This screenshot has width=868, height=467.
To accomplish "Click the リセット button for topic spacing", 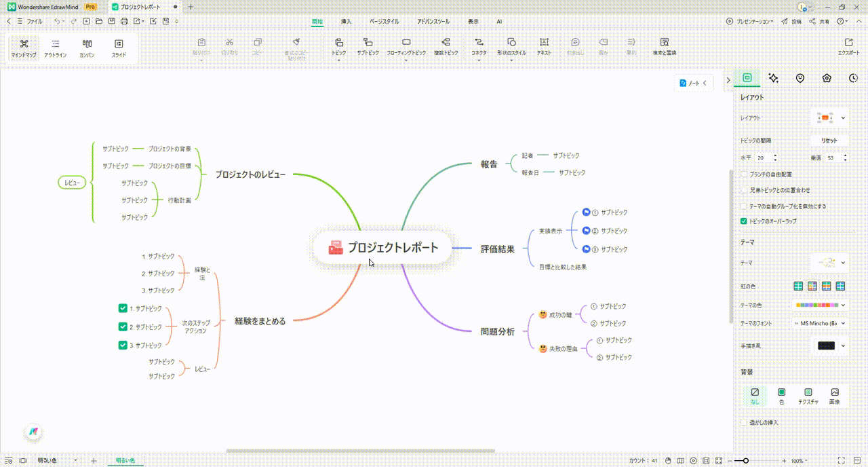I will click(829, 140).
